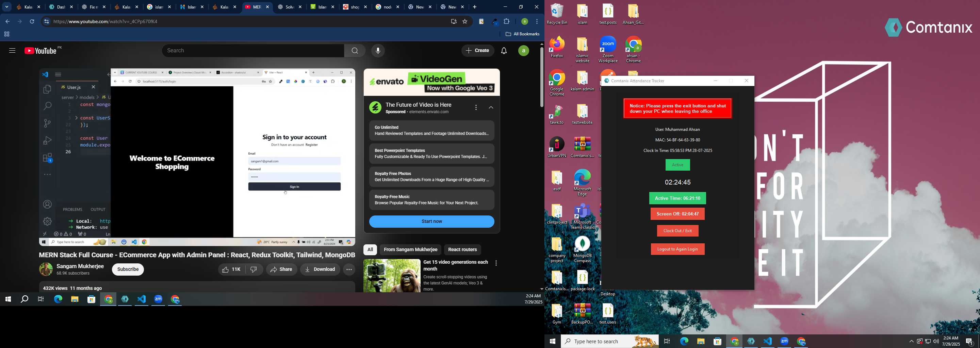The width and height of the screenshot is (980, 348).
Task: Click the green Active status button
Action: coord(677,165)
